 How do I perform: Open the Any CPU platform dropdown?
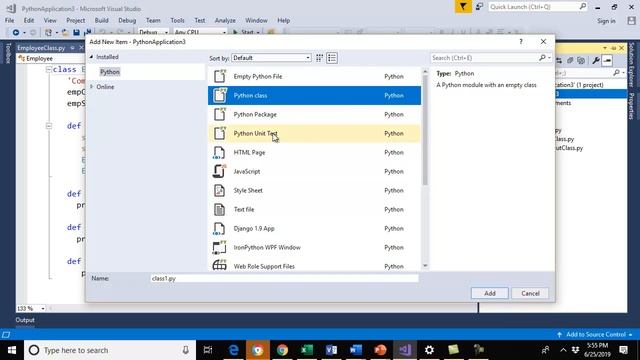click(x=200, y=32)
